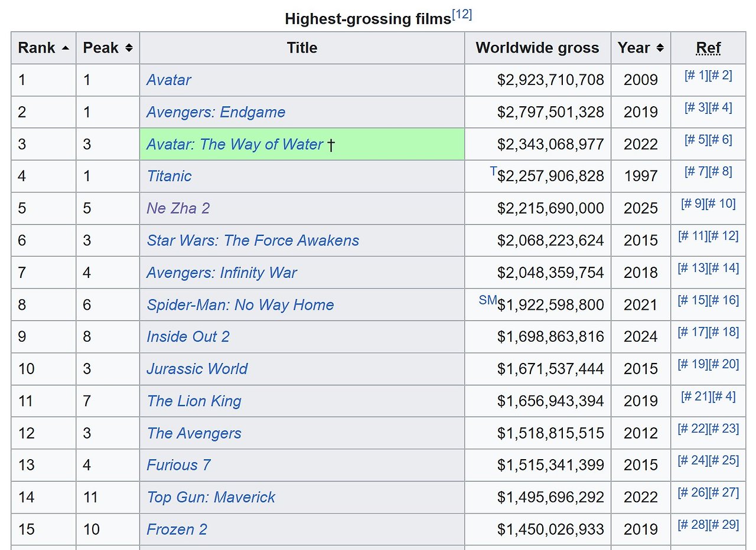Open reference [# 17] for Inside Out 2

click(x=693, y=332)
